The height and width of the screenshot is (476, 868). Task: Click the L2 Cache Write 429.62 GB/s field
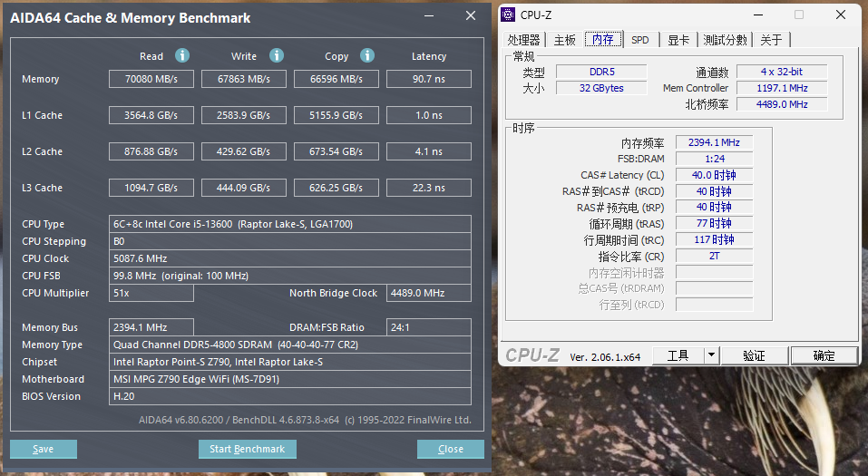pos(244,151)
